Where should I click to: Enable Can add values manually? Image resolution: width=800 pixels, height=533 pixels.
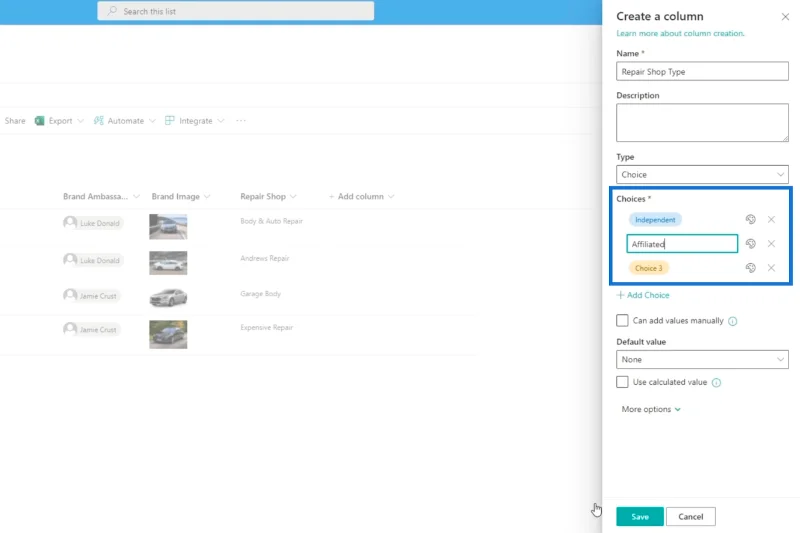coord(622,320)
